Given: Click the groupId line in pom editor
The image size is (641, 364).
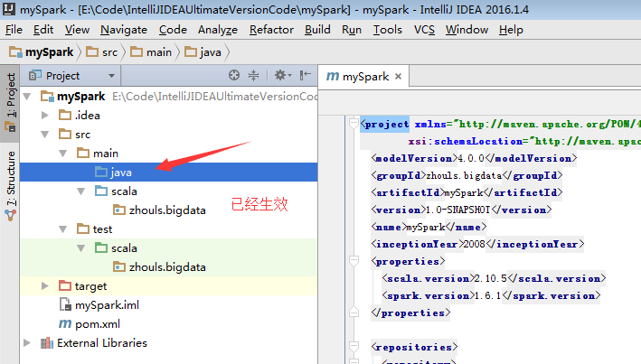Looking at the screenshot, I should point(467,175).
